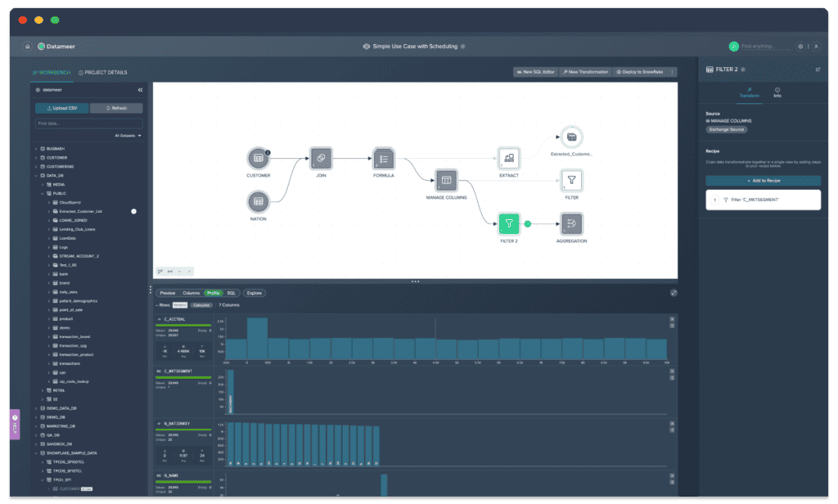Select the MANAGE COLUMNS node
This screenshot has width=838, height=504.
pyautogui.click(x=446, y=180)
